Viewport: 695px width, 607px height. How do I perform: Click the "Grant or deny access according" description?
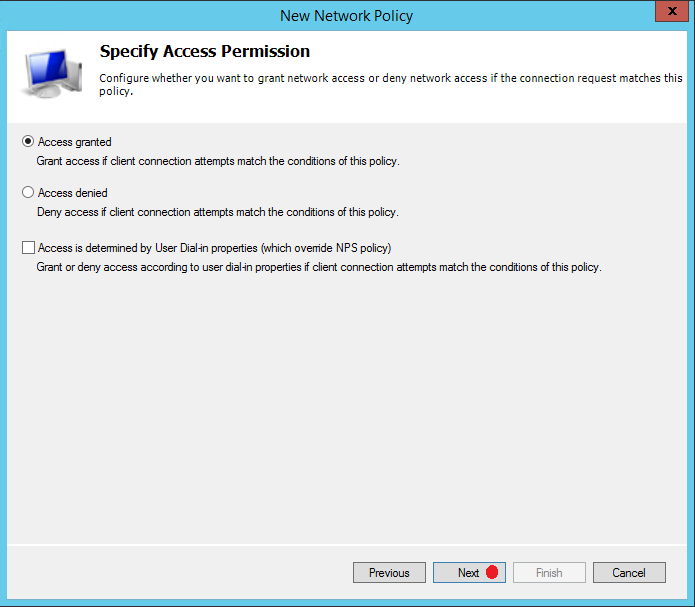coord(319,267)
